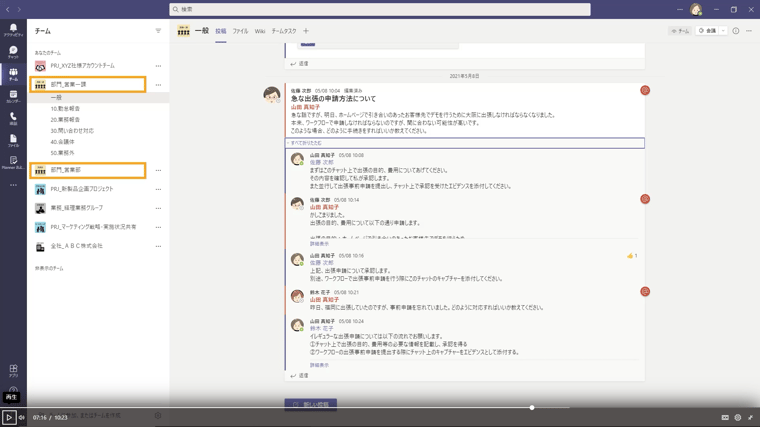Open the channel info icon in the header
760x427 pixels.
pos(736,31)
